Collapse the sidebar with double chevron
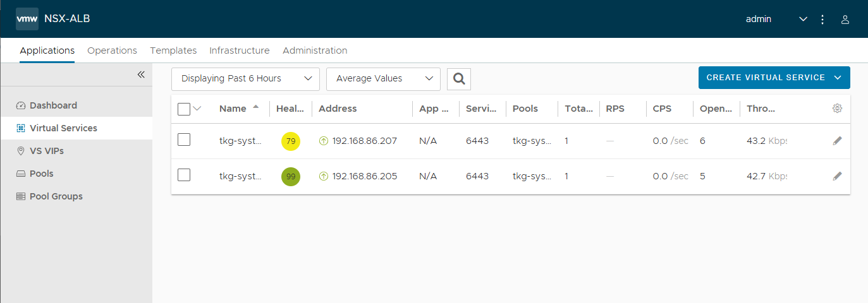The height and width of the screenshot is (303, 868). (x=141, y=74)
